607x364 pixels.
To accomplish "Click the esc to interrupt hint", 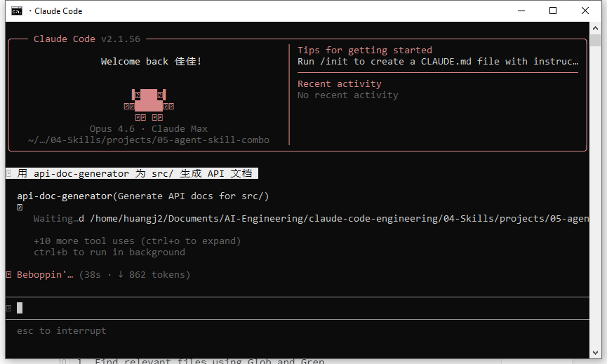I will coord(61,330).
